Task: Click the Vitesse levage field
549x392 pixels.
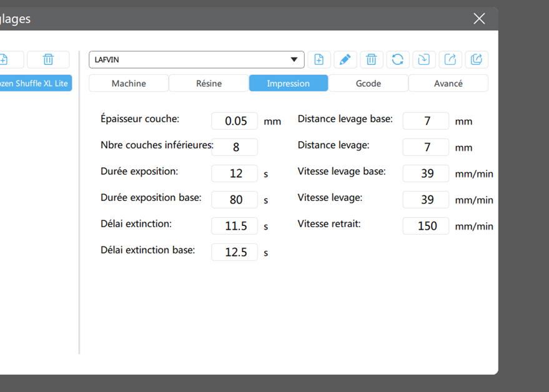Action: tap(426, 200)
